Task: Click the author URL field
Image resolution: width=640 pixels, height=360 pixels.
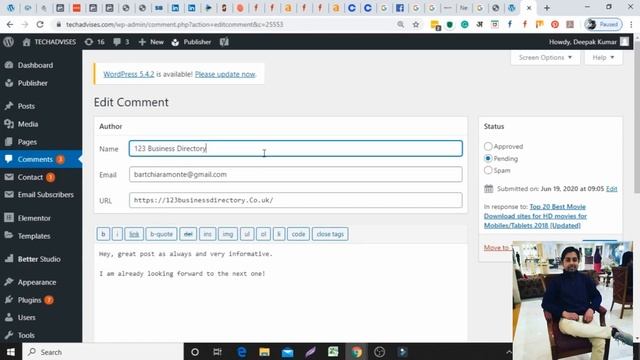Action: pos(296,200)
